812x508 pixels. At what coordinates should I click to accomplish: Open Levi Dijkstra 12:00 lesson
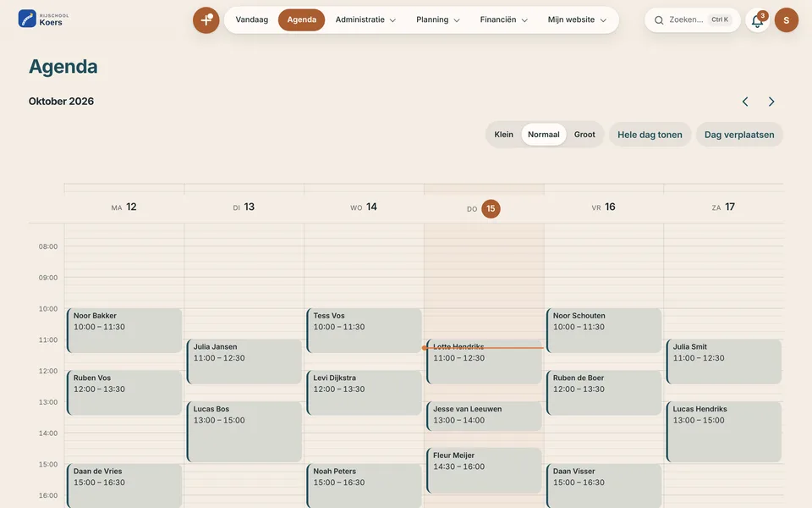tap(364, 393)
